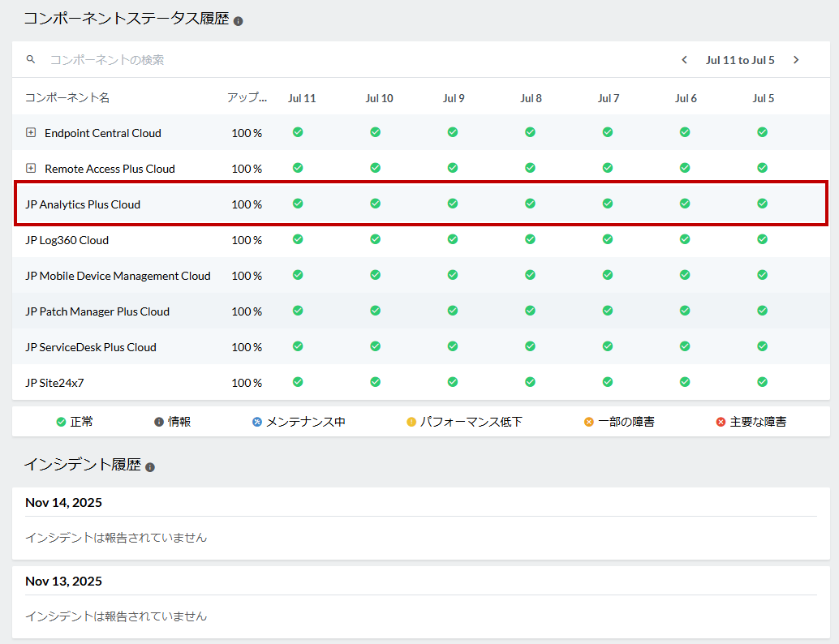Go to next date range arrow

click(796, 60)
